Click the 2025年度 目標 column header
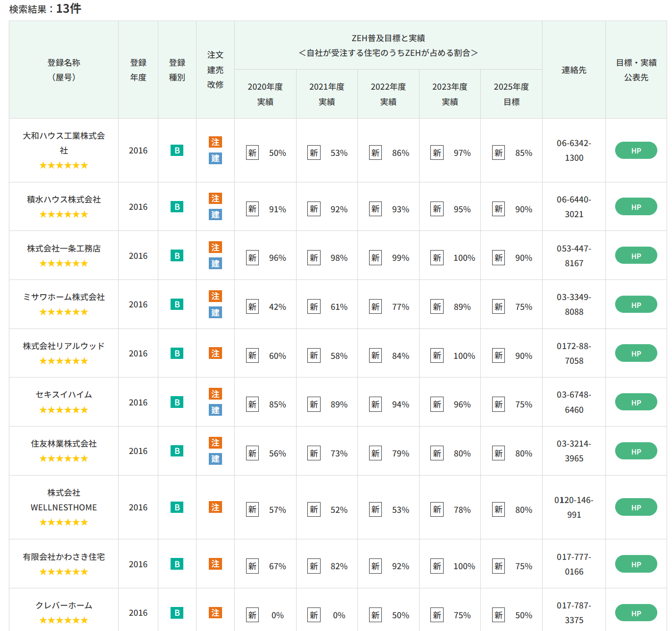The image size is (672, 631). 511,94
